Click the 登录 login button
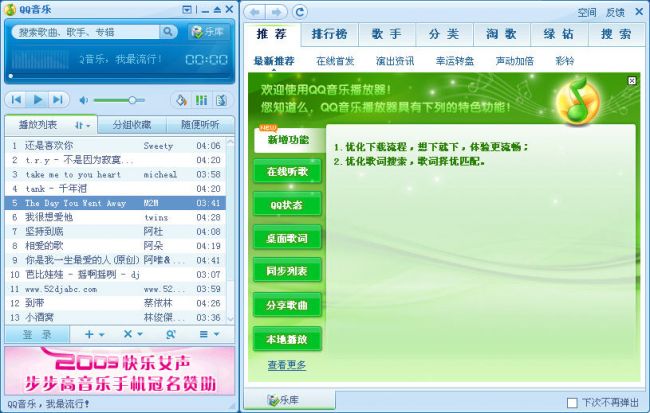This screenshot has height=413, width=650. [37, 334]
